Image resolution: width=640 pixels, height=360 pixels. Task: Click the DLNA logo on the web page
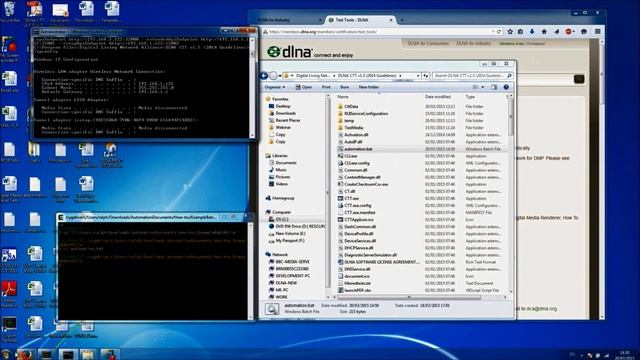tap(290, 52)
